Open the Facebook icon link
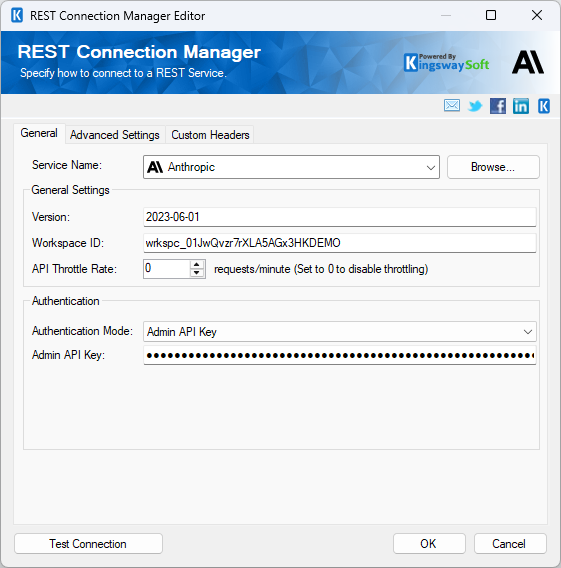 click(498, 106)
